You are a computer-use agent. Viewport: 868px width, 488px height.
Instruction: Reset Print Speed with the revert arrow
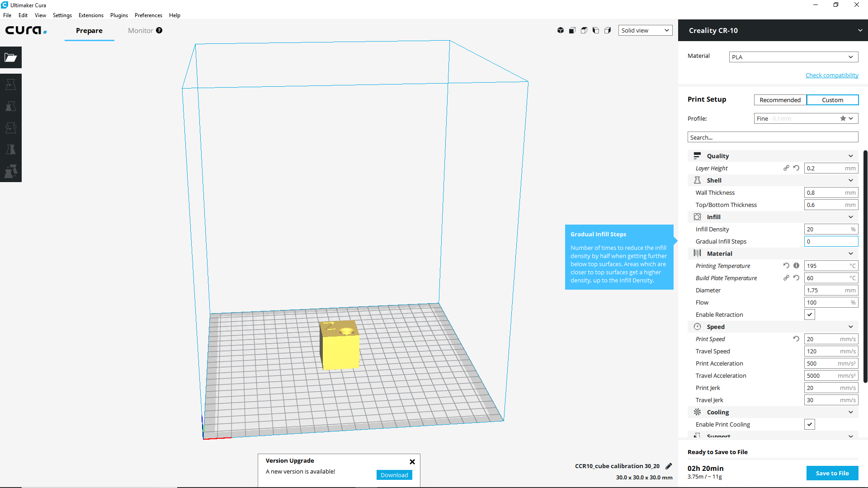pyautogui.click(x=796, y=339)
